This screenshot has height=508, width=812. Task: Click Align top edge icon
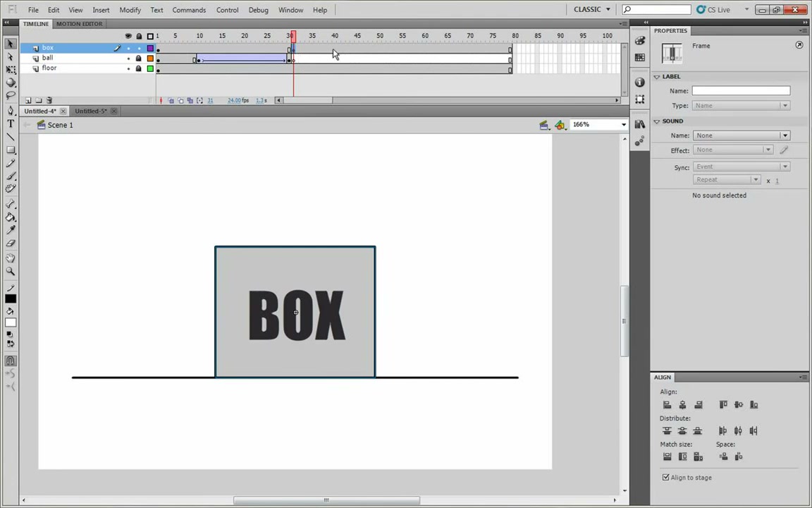pos(723,405)
